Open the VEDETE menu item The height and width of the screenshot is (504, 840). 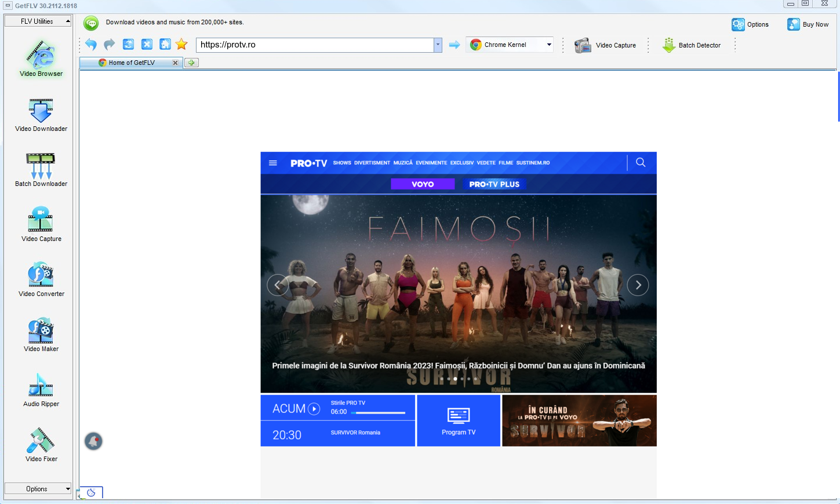[x=486, y=163]
